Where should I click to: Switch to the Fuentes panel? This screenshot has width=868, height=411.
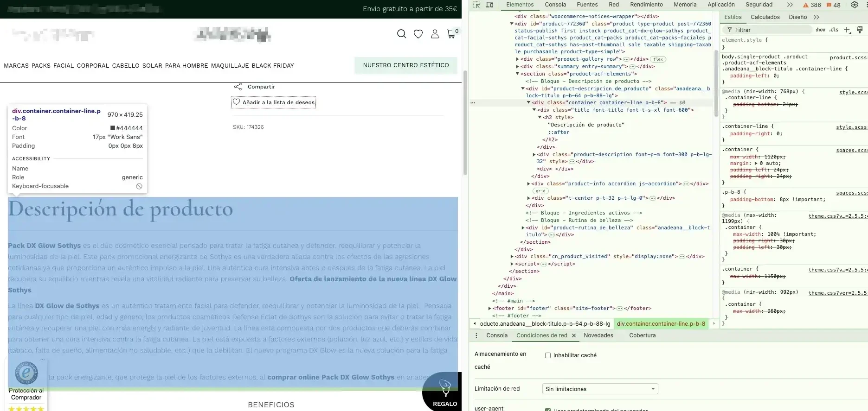587,5
